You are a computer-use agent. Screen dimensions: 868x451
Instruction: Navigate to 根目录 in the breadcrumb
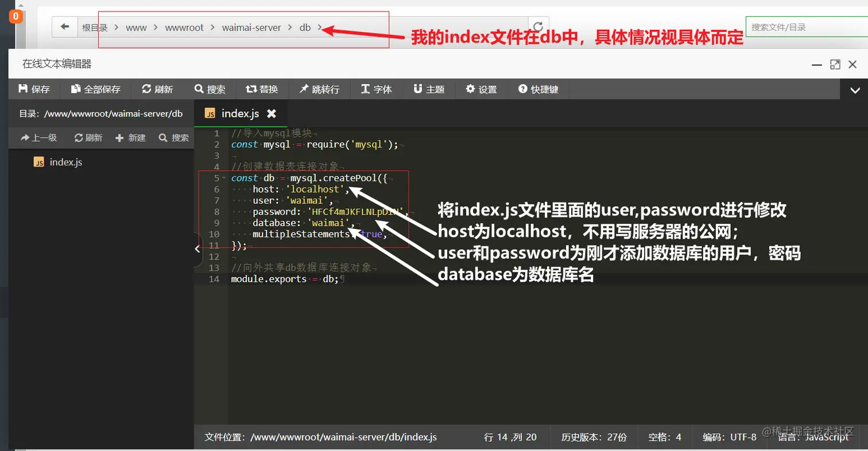point(95,28)
